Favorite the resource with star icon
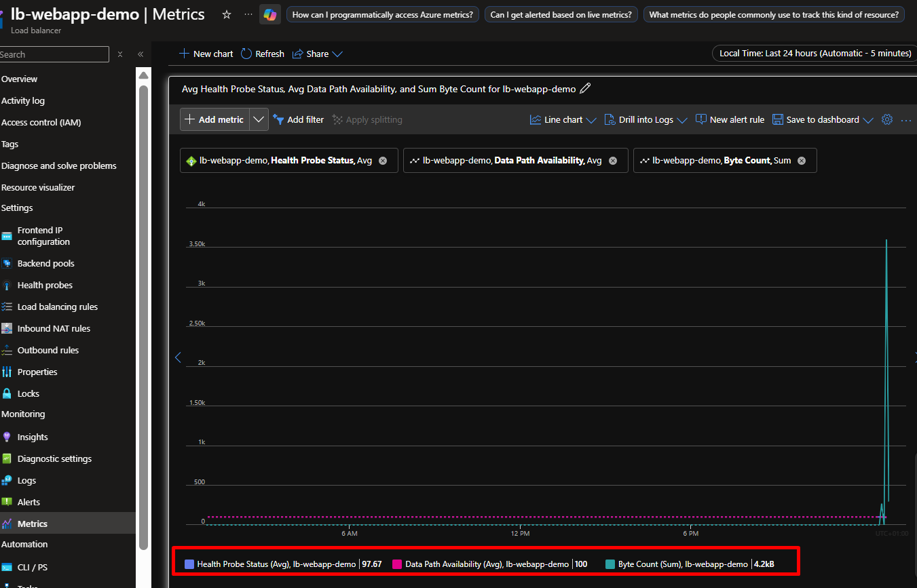This screenshot has height=588, width=917. [227, 14]
